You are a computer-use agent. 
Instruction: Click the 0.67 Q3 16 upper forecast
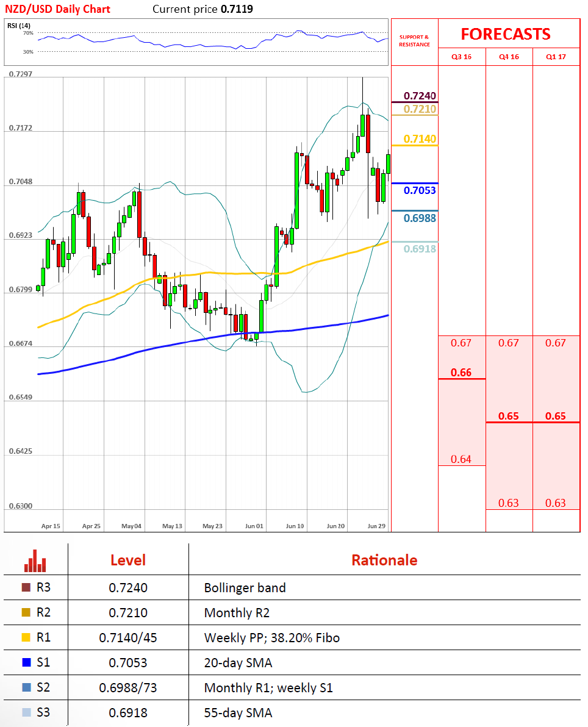[461, 343]
